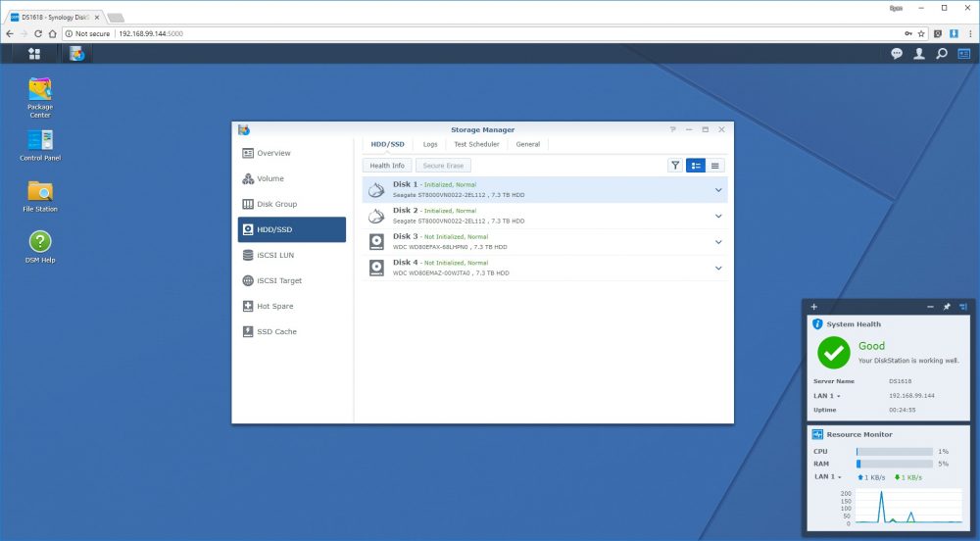Click Disk 4 model text WDC WD80EMAZ-00WJTA0

pos(432,273)
